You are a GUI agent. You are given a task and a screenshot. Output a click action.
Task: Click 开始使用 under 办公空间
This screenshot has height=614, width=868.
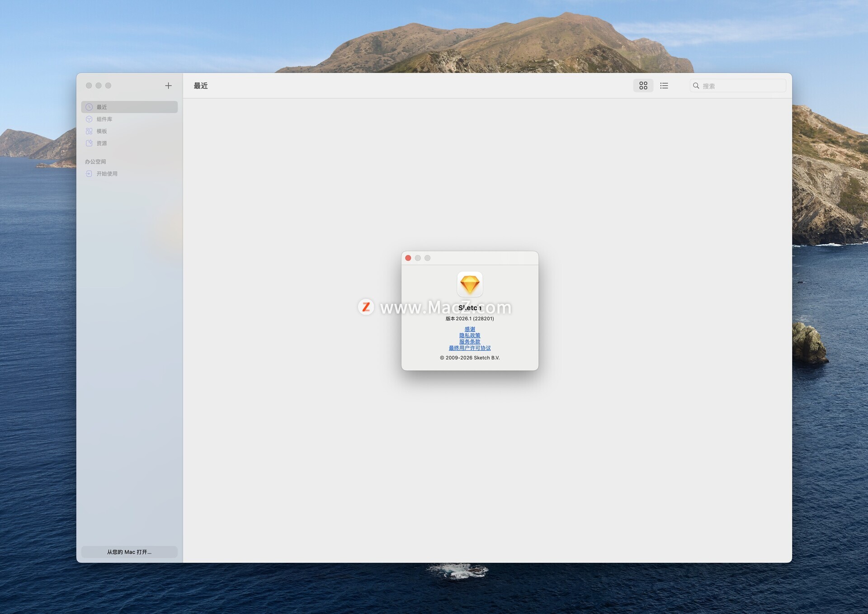(107, 174)
